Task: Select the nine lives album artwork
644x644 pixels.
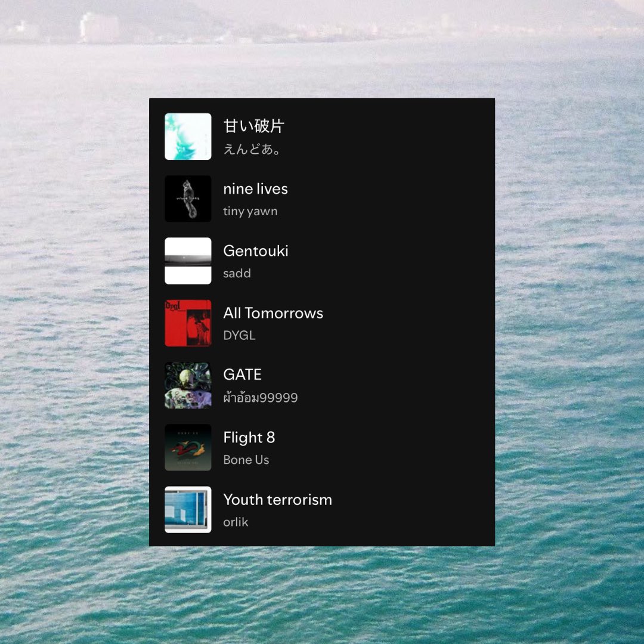Action: [x=188, y=199]
